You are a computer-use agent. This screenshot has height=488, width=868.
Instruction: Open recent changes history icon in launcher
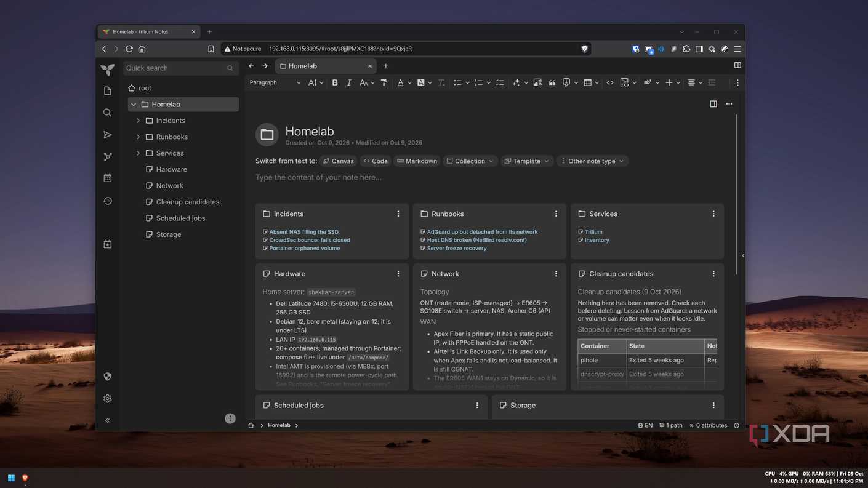tap(108, 201)
